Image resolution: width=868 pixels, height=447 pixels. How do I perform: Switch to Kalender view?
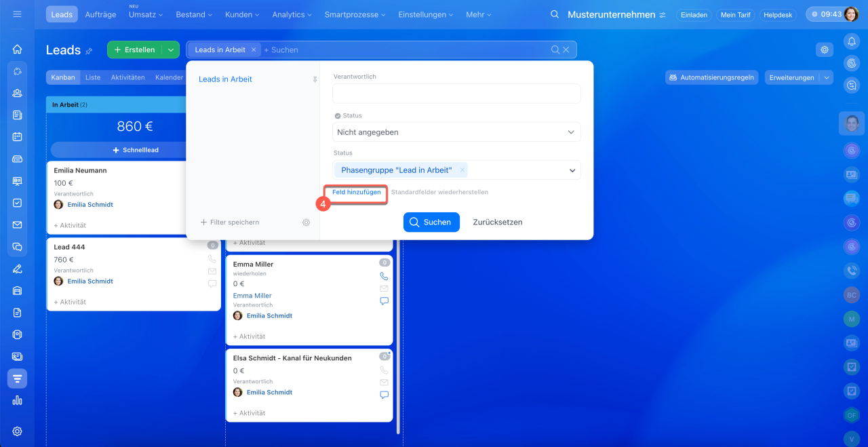click(169, 77)
